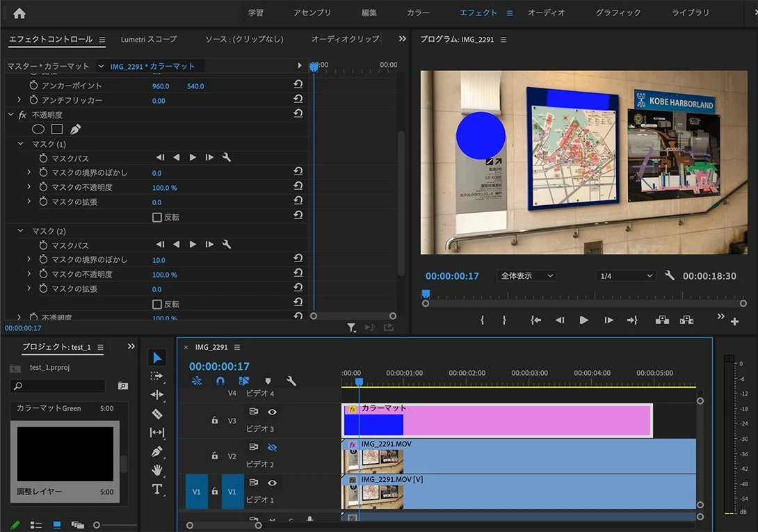Select the Track Select Forward tool

pyautogui.click(x=157, y=376)
